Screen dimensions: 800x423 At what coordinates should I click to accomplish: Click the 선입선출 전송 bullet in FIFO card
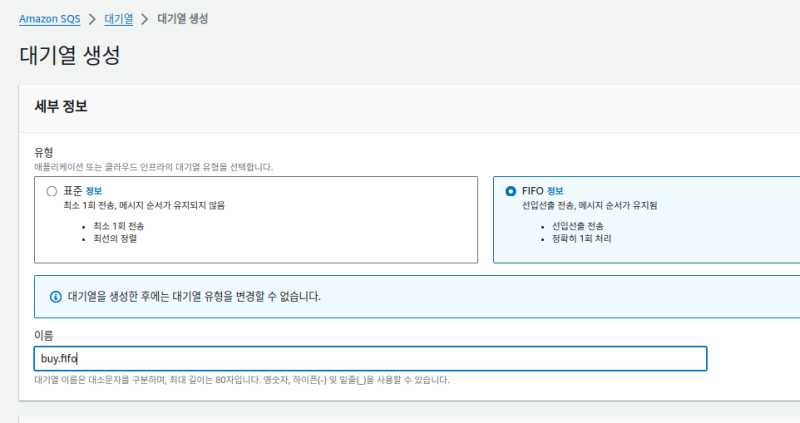click(x=577, y=225)
